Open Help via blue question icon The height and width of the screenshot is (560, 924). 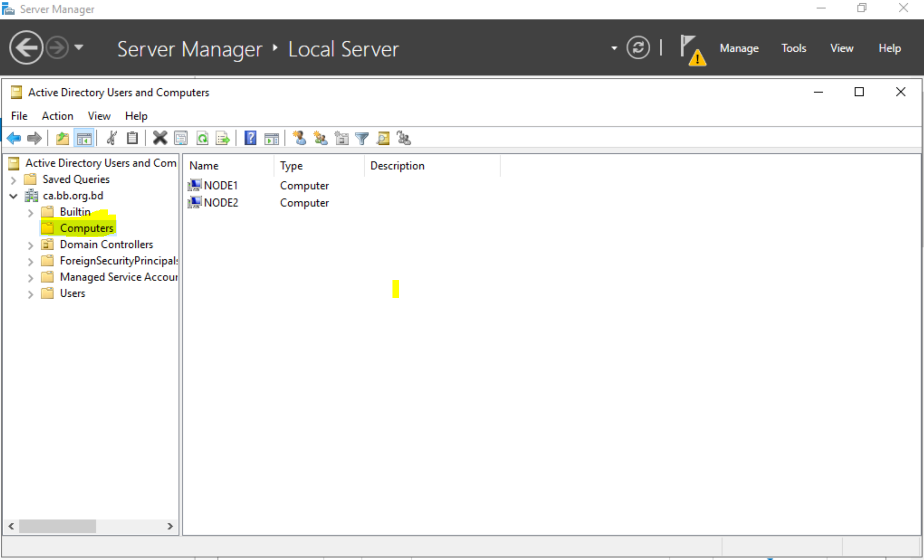click(x=250, y=138)
